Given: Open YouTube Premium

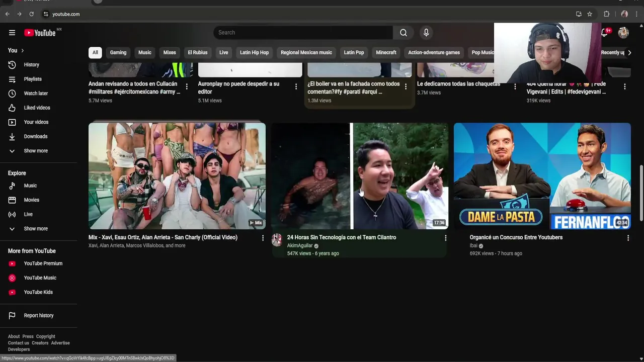Looking at the screenshot, I should 38,263.
